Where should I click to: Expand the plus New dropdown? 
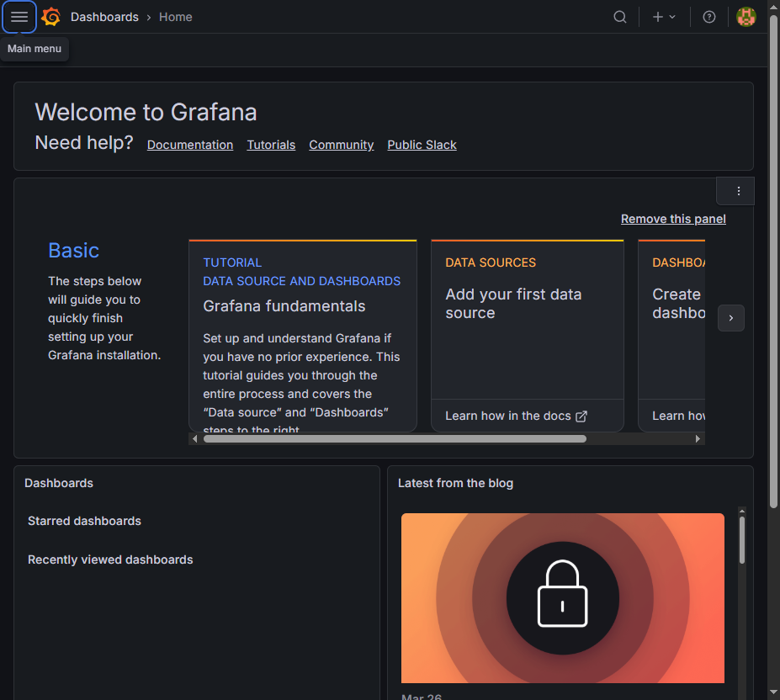(664, 17)
